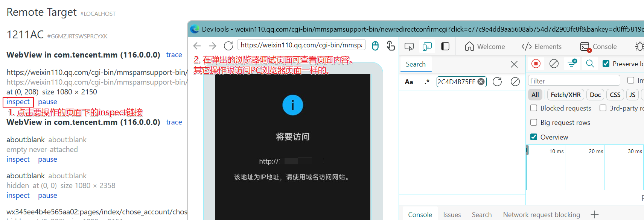Add a drawer tool with the plus icon
Screen dimensions: 644x220
[595, 214]
